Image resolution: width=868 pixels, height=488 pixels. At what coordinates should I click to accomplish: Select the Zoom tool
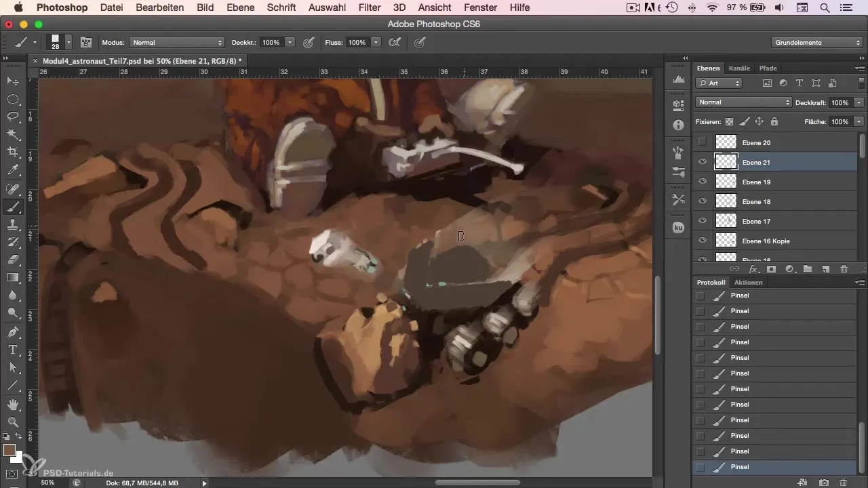point(12,422)
